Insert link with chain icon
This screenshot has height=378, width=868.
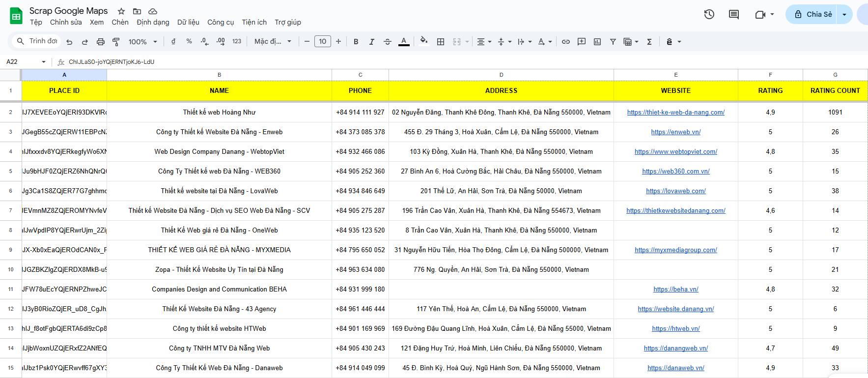(566, 42)
